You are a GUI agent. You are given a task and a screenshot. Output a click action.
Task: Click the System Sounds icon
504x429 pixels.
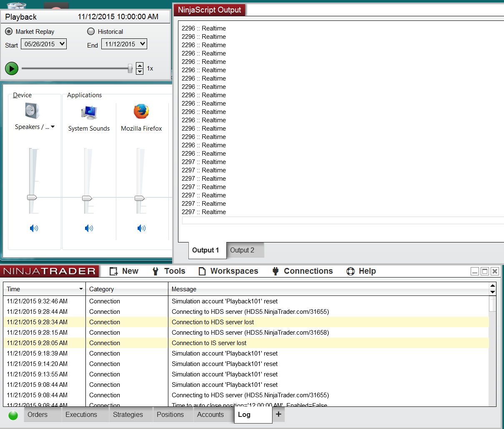pyautogui.click(x=89, y=112)
